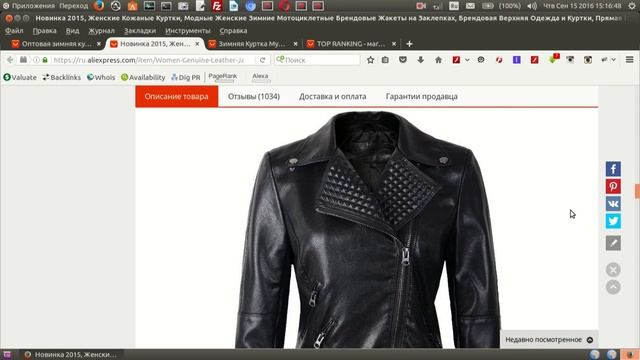Open the bookmarks clipboard icon

(x=385, y=60)
